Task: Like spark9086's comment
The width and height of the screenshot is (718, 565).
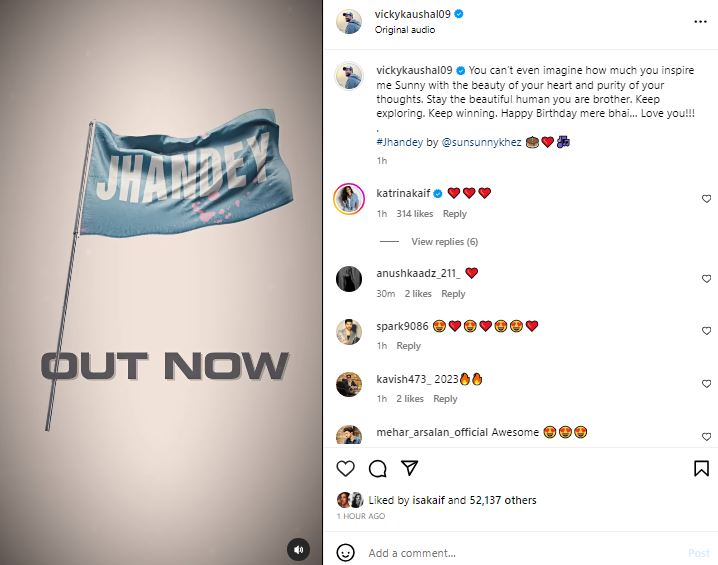Action: coord(707,331)
